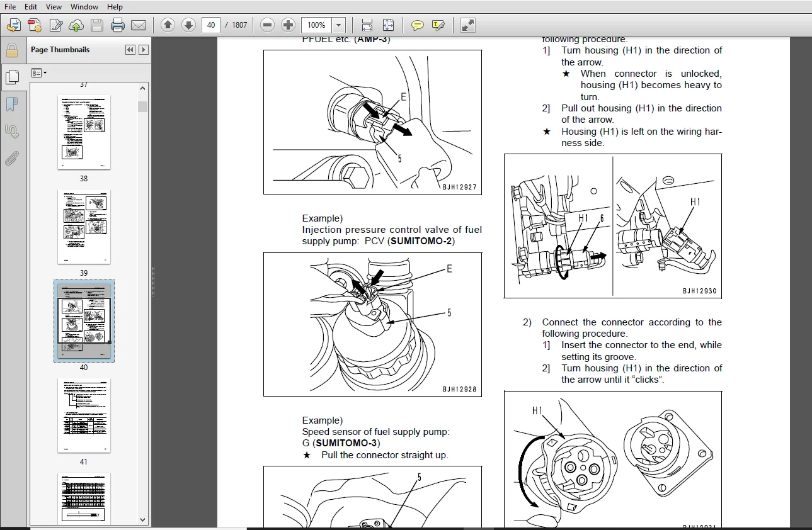This screenshot has height=530, width=812.
Task: Click thumbnail label 41
Action: pos(84,462)
